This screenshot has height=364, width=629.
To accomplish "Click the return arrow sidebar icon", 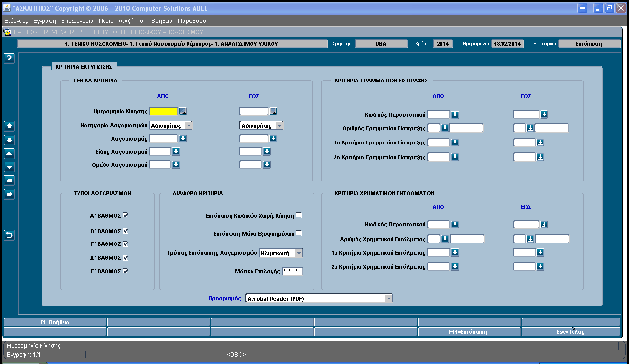I will (x=9, y=235).
